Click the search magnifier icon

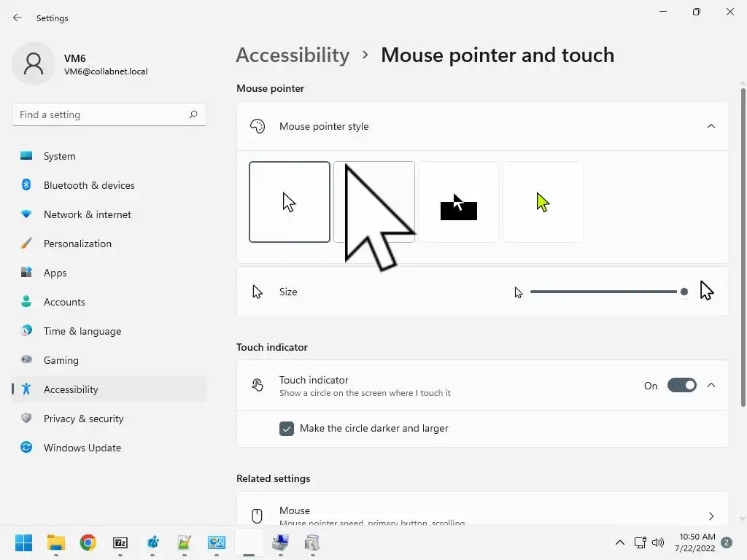[x=193, y=114]
